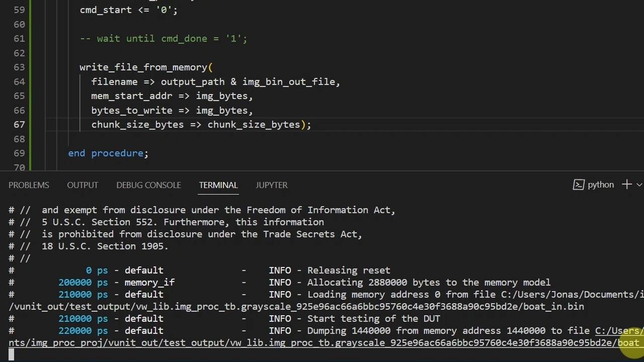Create a new terminal with the plus icon
Viewport: 644px width, 362px height.
point(626,185)
